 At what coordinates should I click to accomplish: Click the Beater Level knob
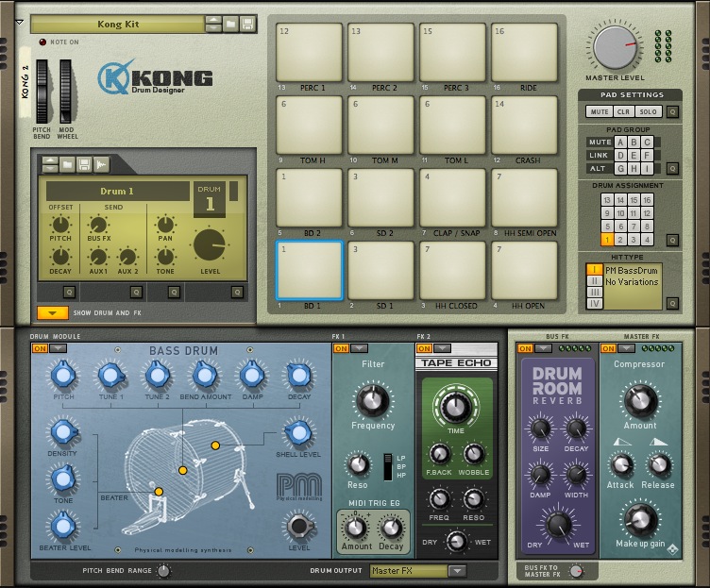pos(63,526)
